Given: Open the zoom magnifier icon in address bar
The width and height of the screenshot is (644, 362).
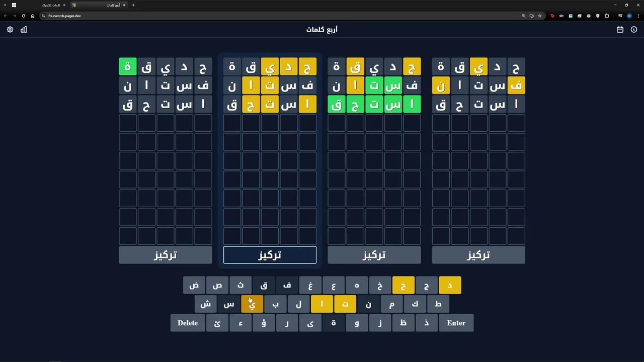Looking at the screenshot, I should 523,16.
